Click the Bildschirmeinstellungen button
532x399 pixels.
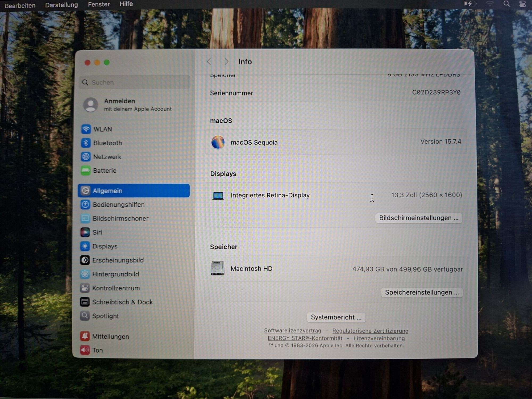pos(418,218)
